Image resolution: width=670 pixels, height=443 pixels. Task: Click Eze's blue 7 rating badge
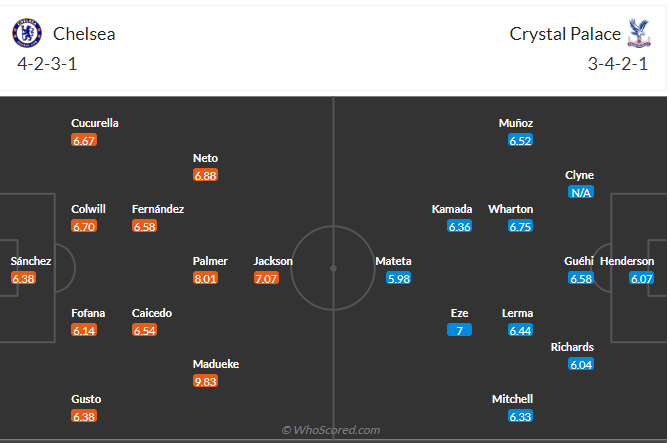pos(459,330)
